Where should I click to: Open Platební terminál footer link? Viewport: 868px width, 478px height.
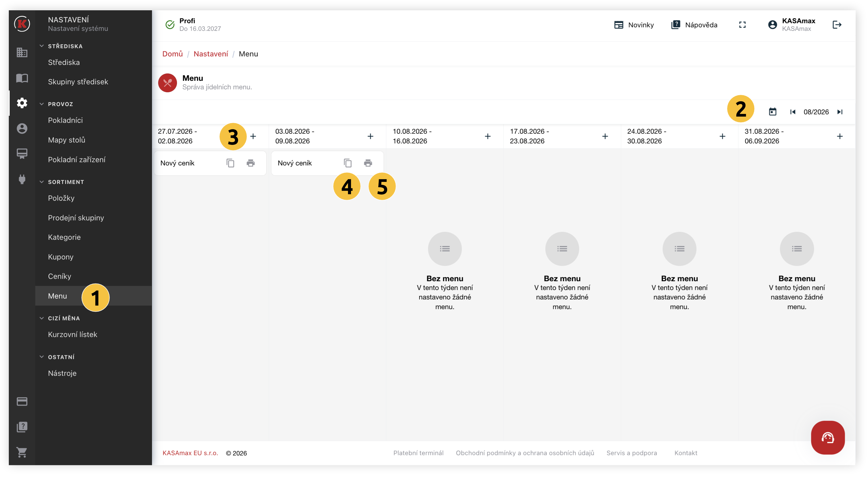click(x=418, y=453)
